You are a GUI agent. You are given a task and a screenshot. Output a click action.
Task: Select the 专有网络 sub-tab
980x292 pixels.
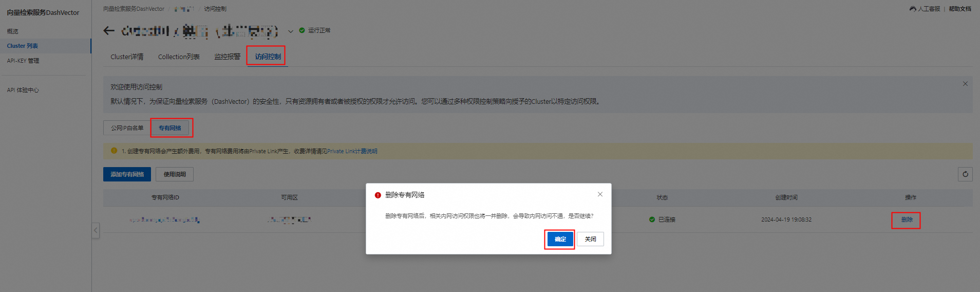170,128
